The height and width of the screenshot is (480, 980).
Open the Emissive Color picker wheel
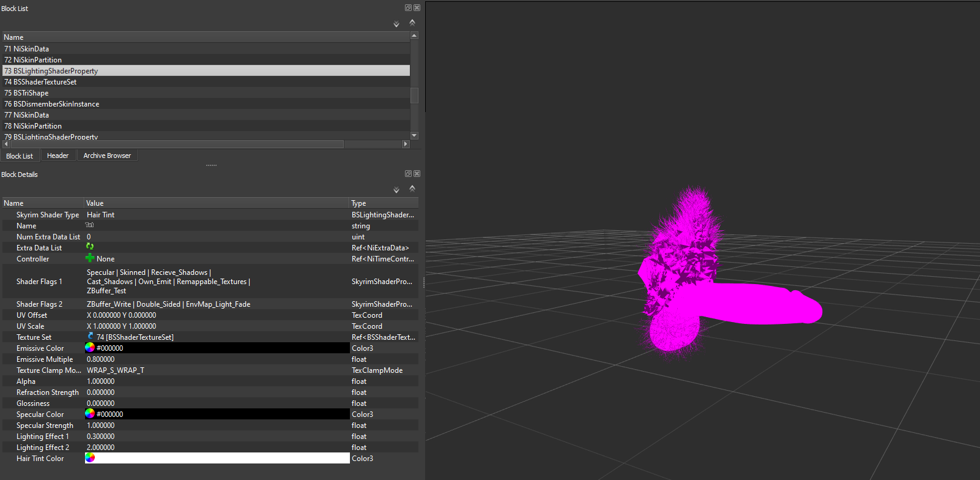click(90, 348)
